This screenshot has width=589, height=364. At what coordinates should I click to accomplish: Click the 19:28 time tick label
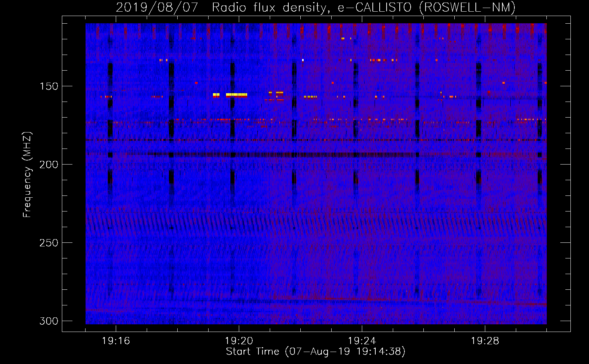click(485, 341)
